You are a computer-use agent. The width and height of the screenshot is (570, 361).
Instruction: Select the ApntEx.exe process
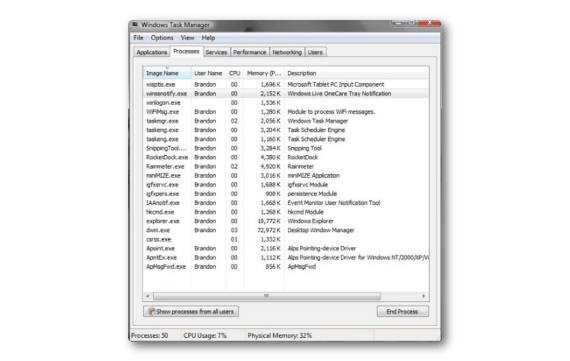[x=286, y=257]
